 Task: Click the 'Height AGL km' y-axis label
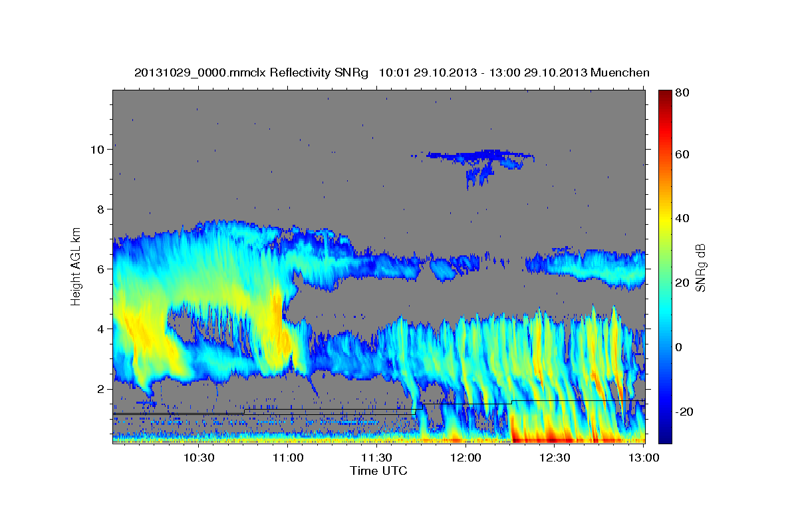pos(76,266)
